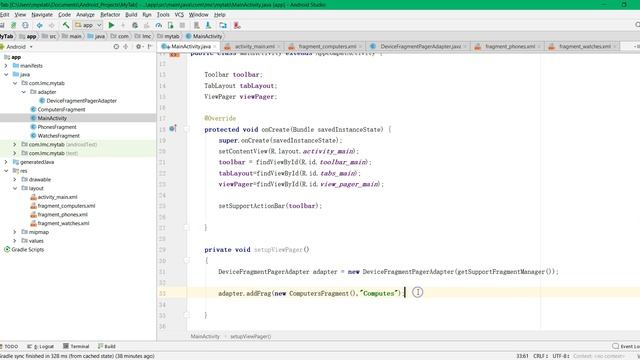Click the Apply Changes toolbar icon
This screenshot has width=640, height=360.
pos(123,25)
